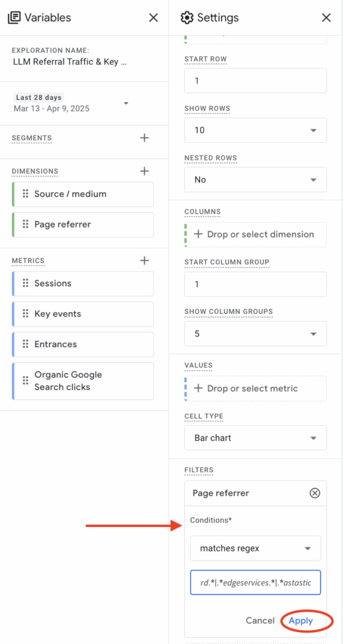Remove the Page referrer filter

315,493
